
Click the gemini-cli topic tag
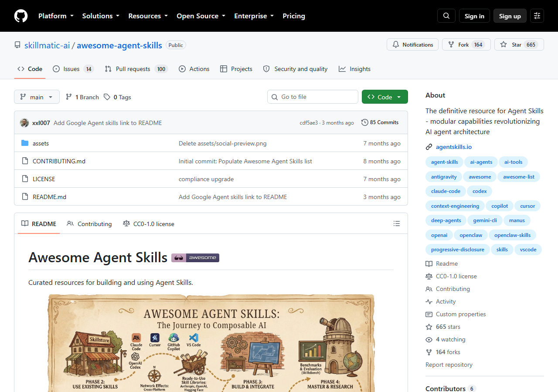485,220
